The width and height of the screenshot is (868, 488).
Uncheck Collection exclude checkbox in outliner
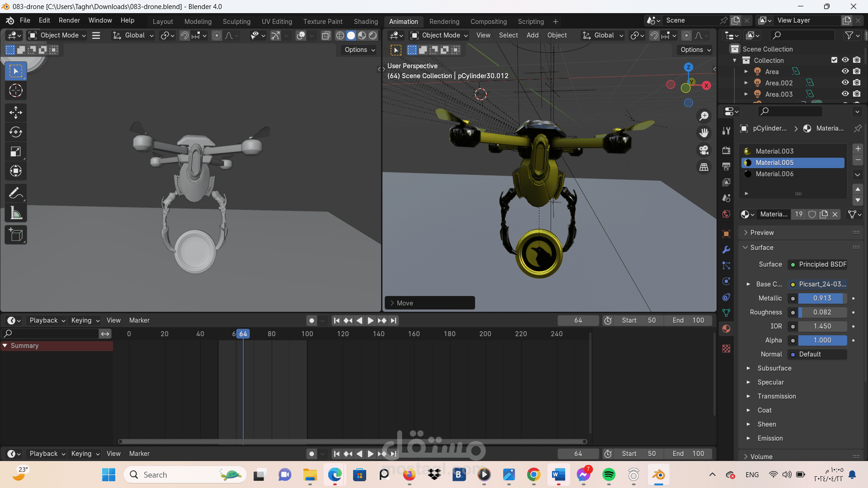pyautogui.click(x=834, y=60)
